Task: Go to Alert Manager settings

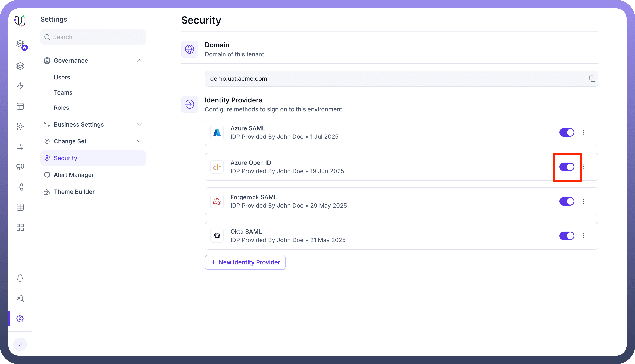Action: [74, 175]
